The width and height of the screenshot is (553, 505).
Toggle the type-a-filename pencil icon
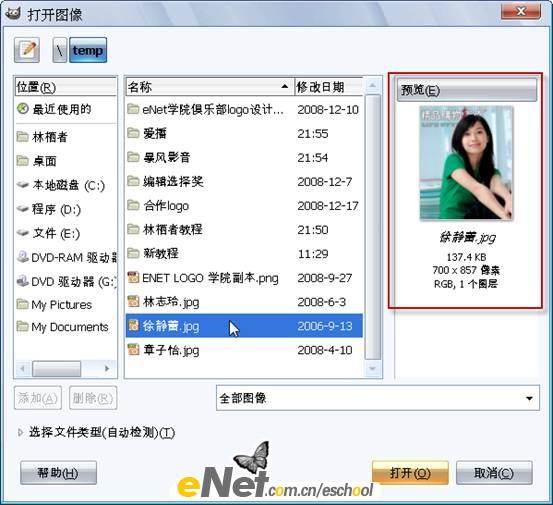(27, 50)
